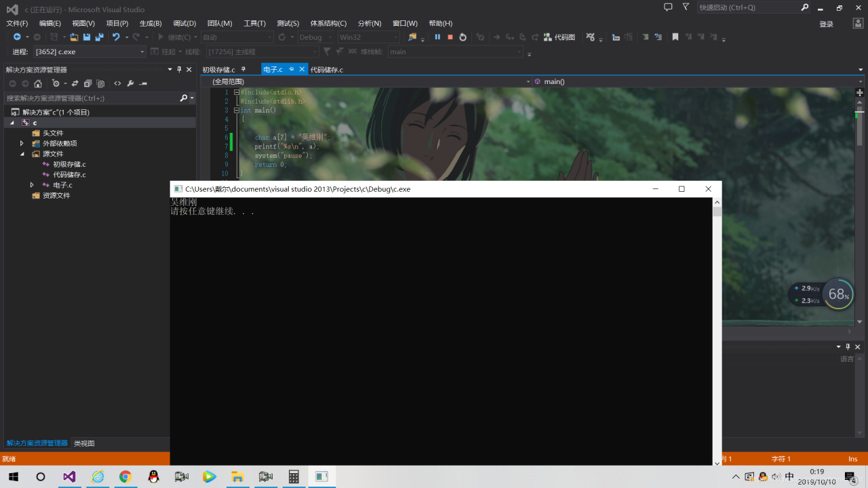The width and height of the screenshot is (868, 488).
Task: Open Calculator from the taskbar
Action: point(294,476)
